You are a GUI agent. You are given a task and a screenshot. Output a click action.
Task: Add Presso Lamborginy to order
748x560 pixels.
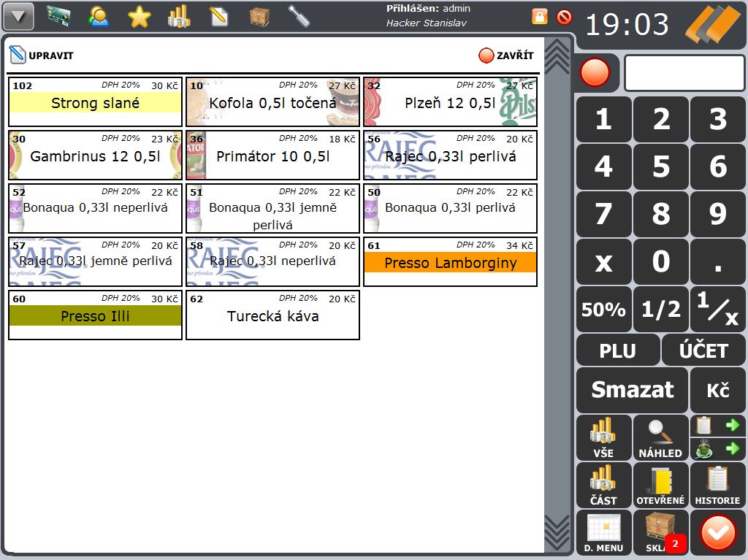pos(450,262)
